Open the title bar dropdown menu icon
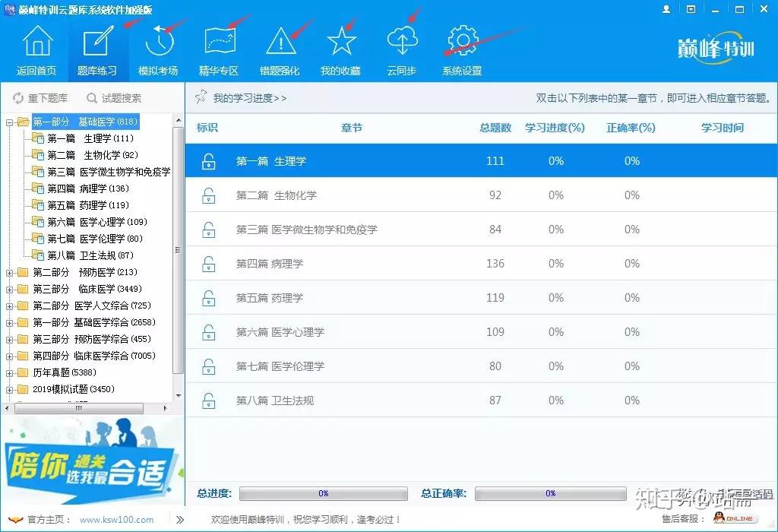Image resolution: width=778 pixels, height=532 pixels. coord(691,9)
